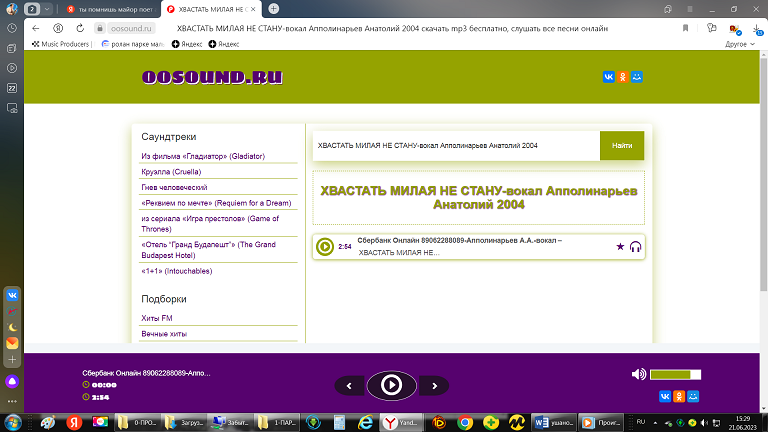Close the ХВАСТАТЬ МИЛАЯ tab
Viewport: 768px width, 432px height.
253,9
